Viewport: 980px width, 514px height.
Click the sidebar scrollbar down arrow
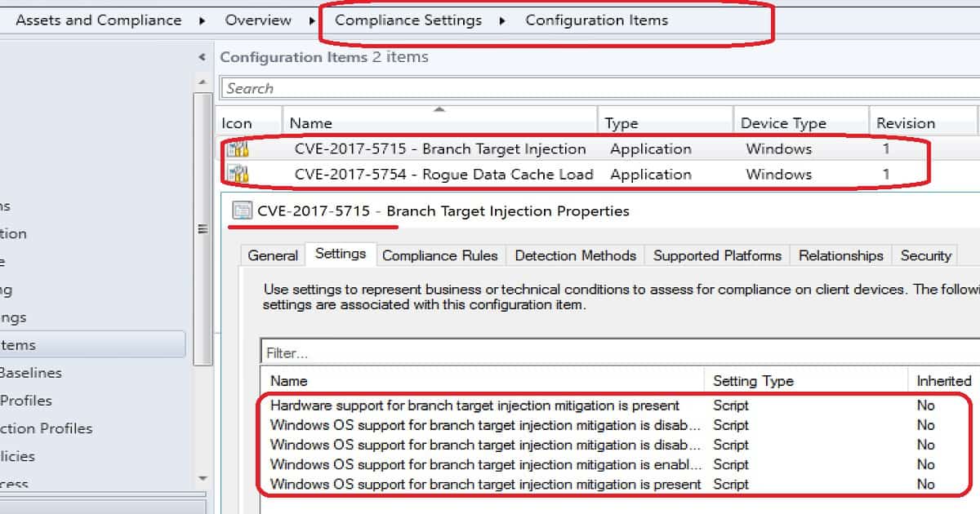[x=203, y=478]
